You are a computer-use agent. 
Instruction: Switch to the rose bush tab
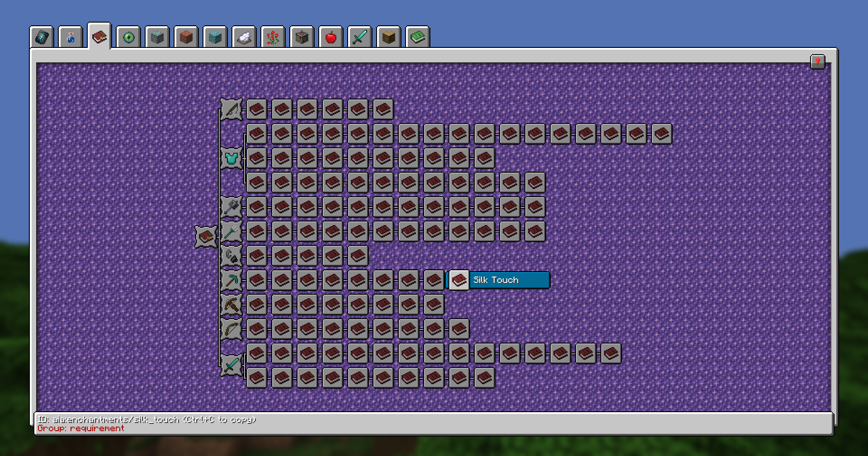[x=273, y=37]
